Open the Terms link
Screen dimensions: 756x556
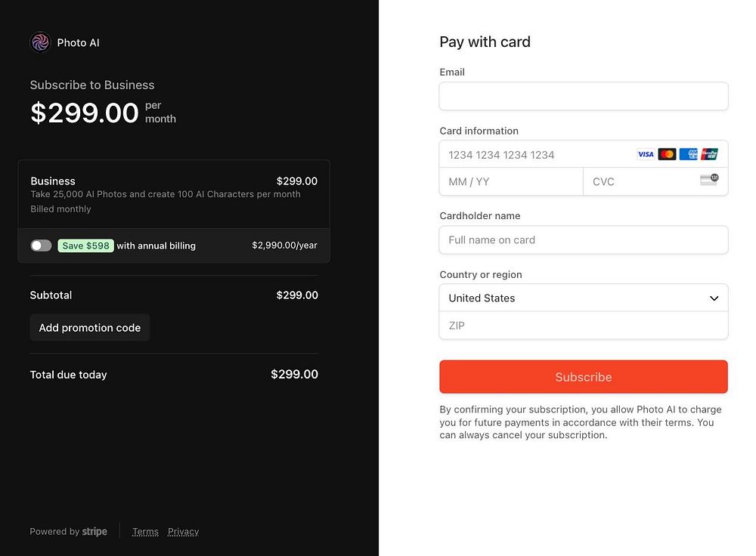point(145,532)
